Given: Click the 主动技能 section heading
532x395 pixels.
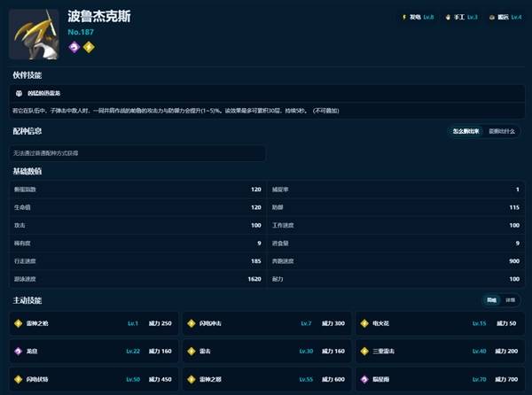Looking at the screenshot, I should point(27,300).
